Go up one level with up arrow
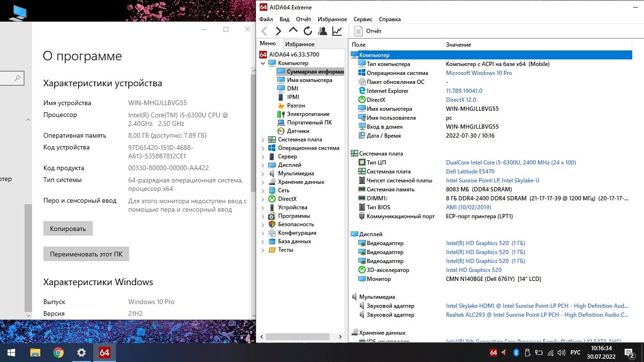 tap(293, 31)
